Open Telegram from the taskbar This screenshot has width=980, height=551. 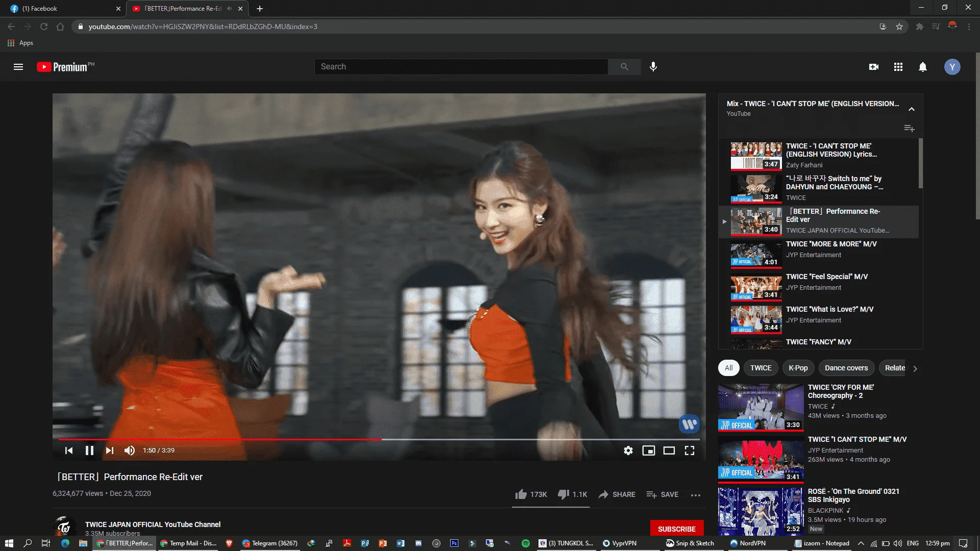[269, 543]
